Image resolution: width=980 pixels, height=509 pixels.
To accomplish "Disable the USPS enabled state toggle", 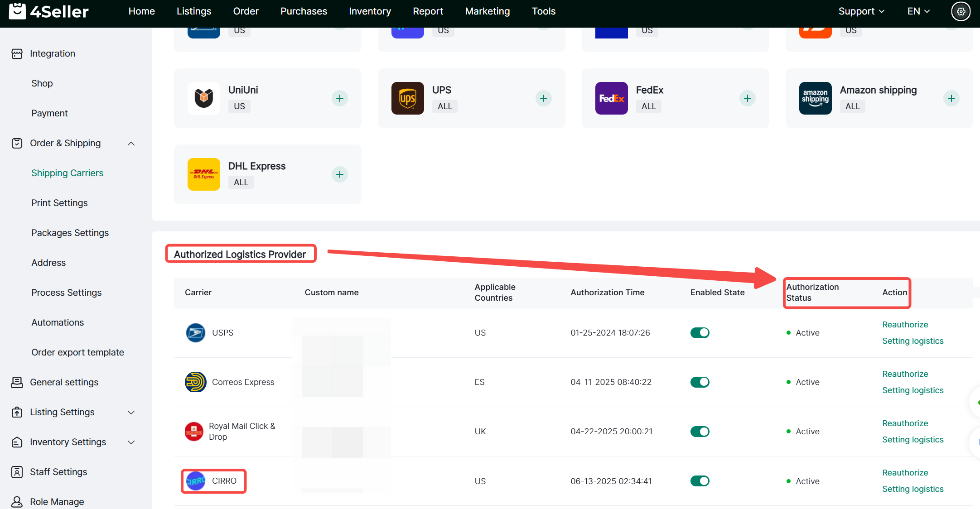I will [700, 333].
